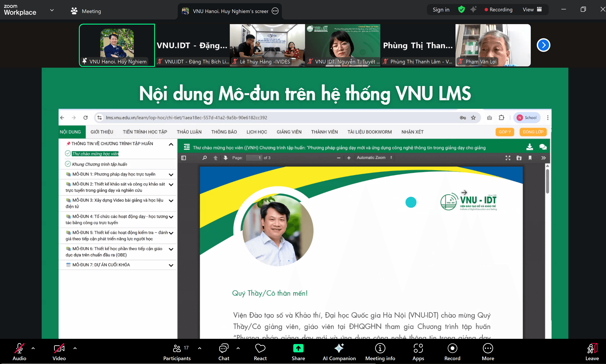606x364 pixels.
Task: Zoom in the PDF with plus
Action: 349,158
